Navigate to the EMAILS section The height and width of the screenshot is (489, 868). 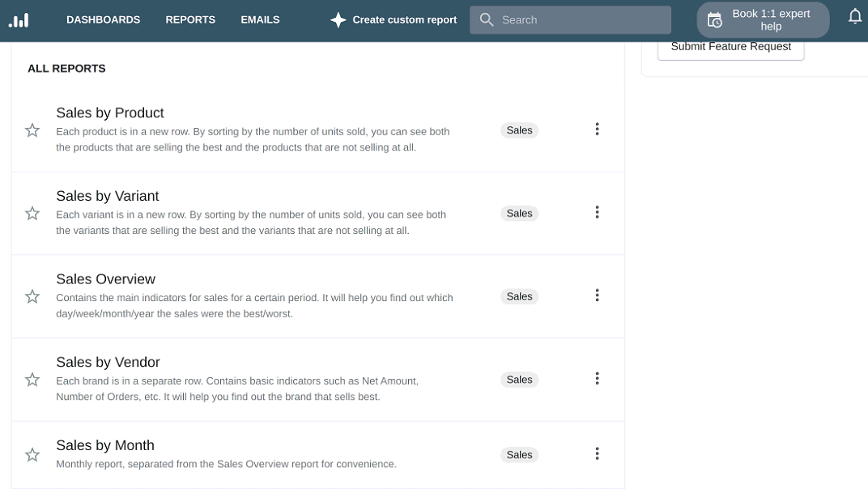click(x=259, y=19)
